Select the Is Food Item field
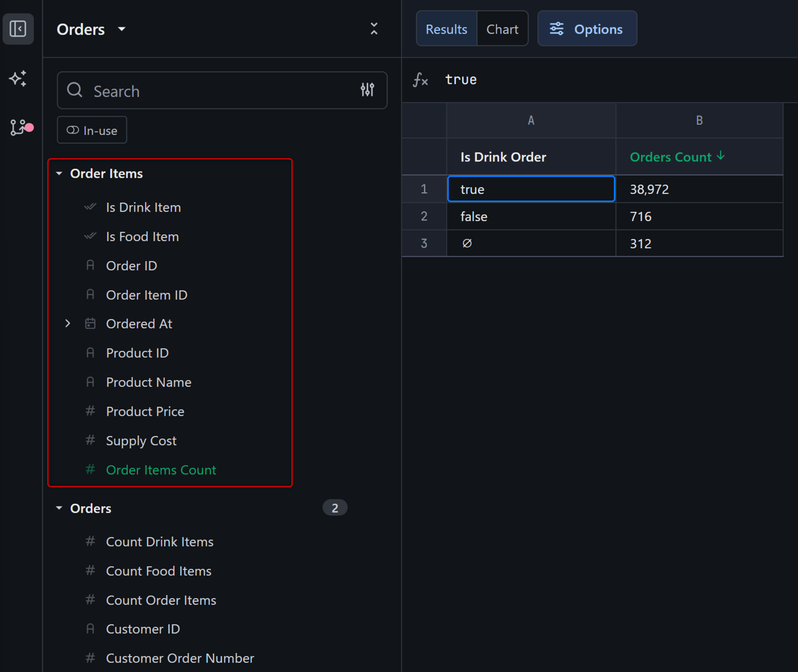The height and width of the screenshot is (672, 798). coord(142,237)
